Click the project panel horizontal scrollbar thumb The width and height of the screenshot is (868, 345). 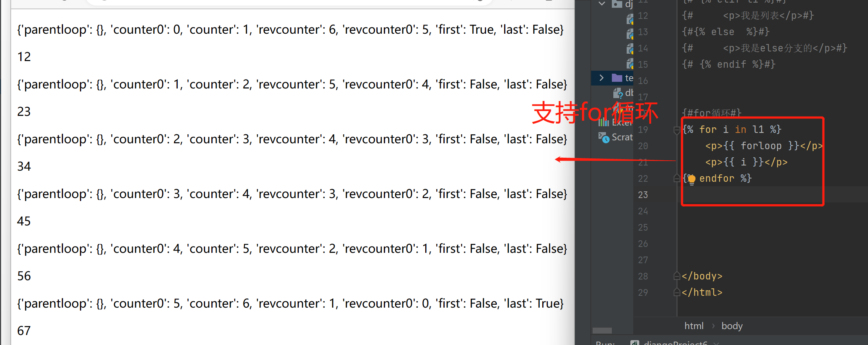pyautogui.click(x=602, y=330)
